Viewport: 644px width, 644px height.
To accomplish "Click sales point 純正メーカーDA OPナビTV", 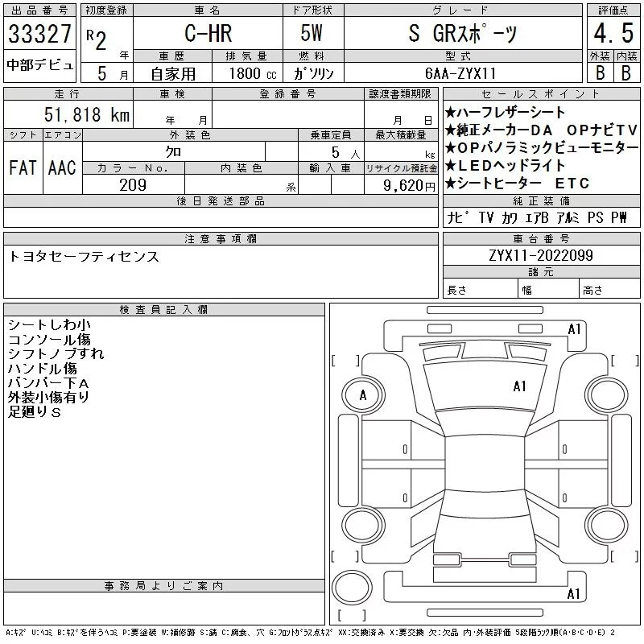I will tap(541, 130).
